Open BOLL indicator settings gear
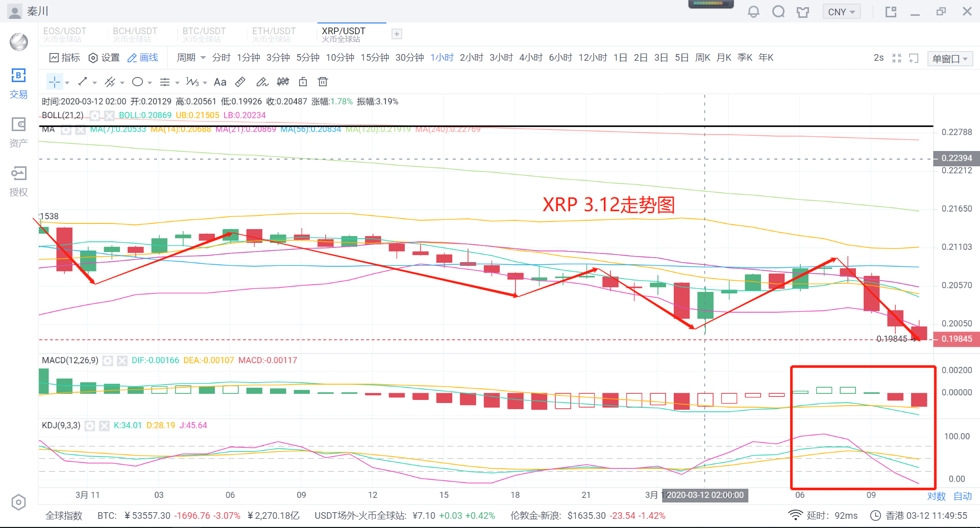 (95, 115)
